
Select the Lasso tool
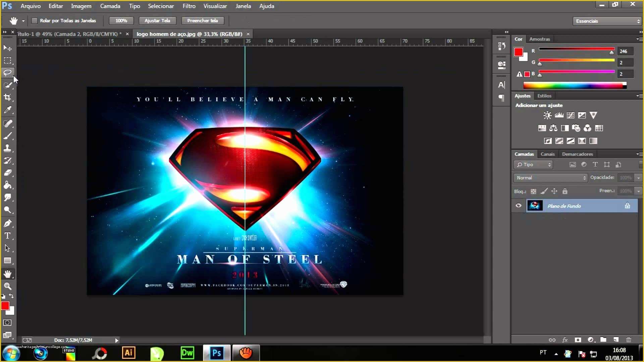coord(7,73)
